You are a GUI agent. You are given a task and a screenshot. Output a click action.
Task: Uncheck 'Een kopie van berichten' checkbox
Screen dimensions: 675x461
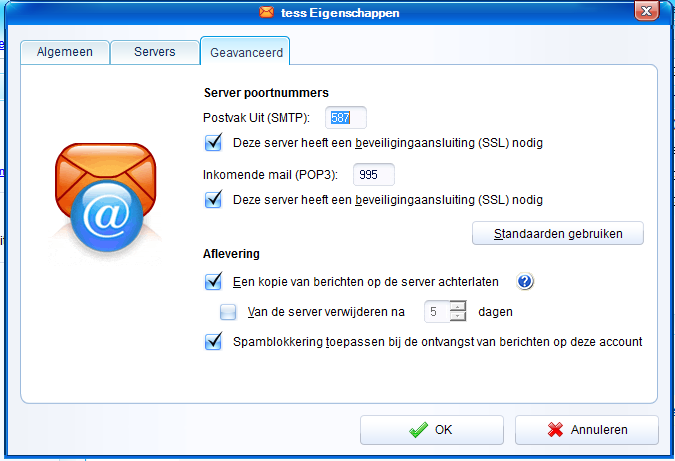213,282
